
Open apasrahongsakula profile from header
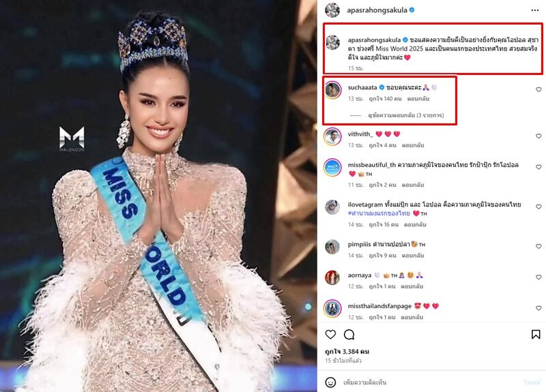point(377,10)
